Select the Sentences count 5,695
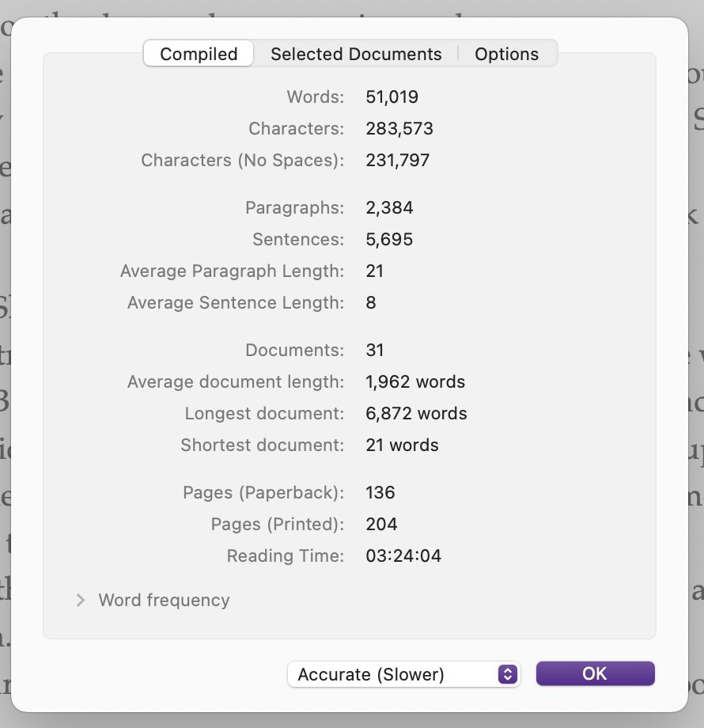The height and width of the screenshot is (728, 704). [x=389, y=240]
